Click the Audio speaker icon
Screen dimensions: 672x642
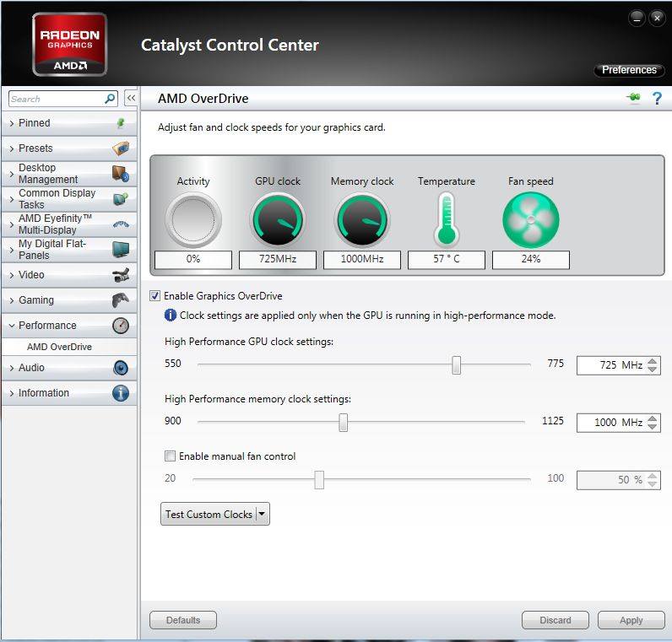[121, 368]
